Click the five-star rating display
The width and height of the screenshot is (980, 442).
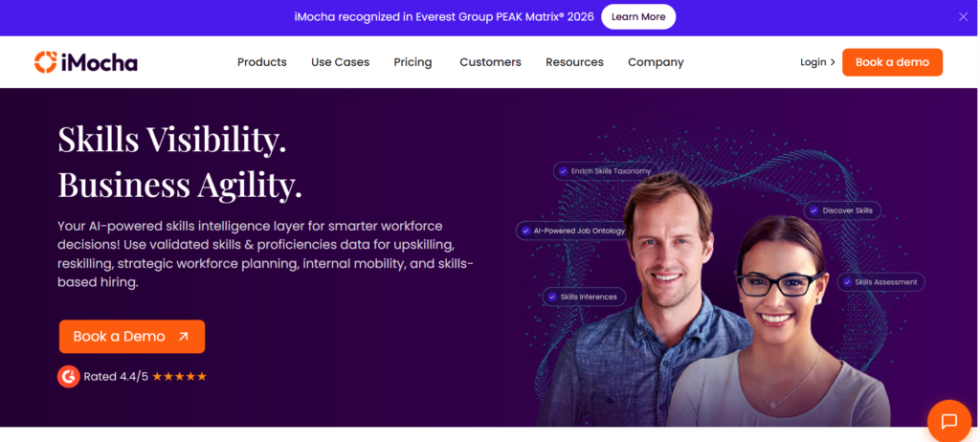point(179,376)
